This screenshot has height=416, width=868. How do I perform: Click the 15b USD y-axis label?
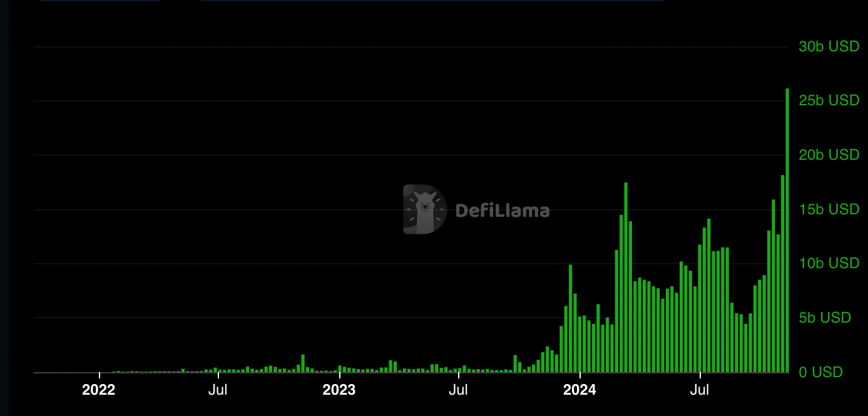coord(829,209)
